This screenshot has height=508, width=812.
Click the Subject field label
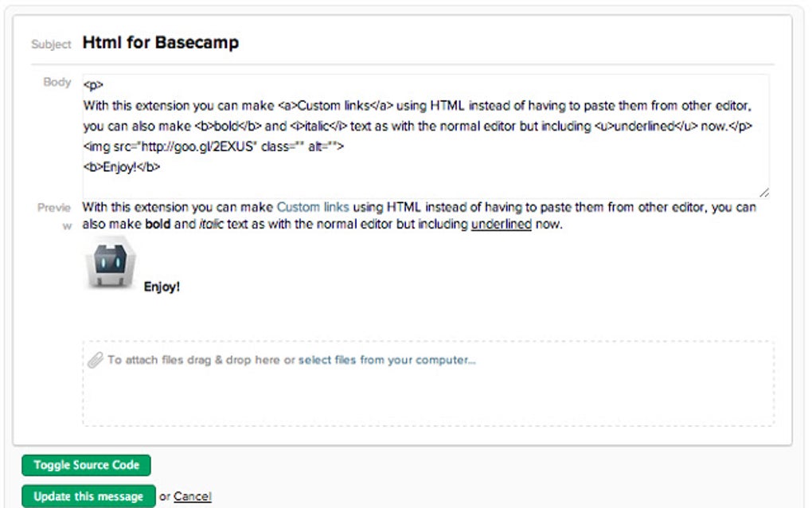click(50, 45)
